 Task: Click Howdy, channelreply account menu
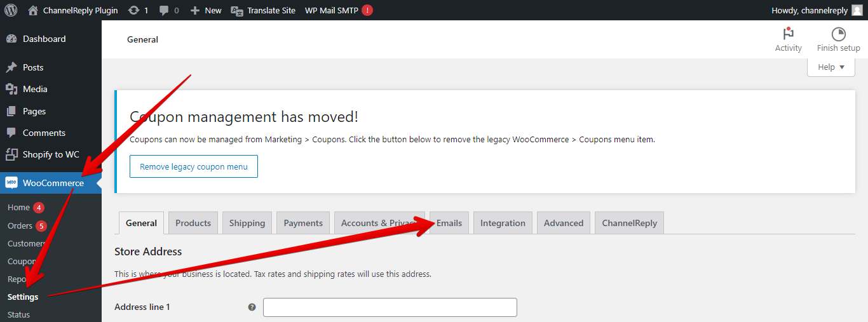click(x=817, y=10)
